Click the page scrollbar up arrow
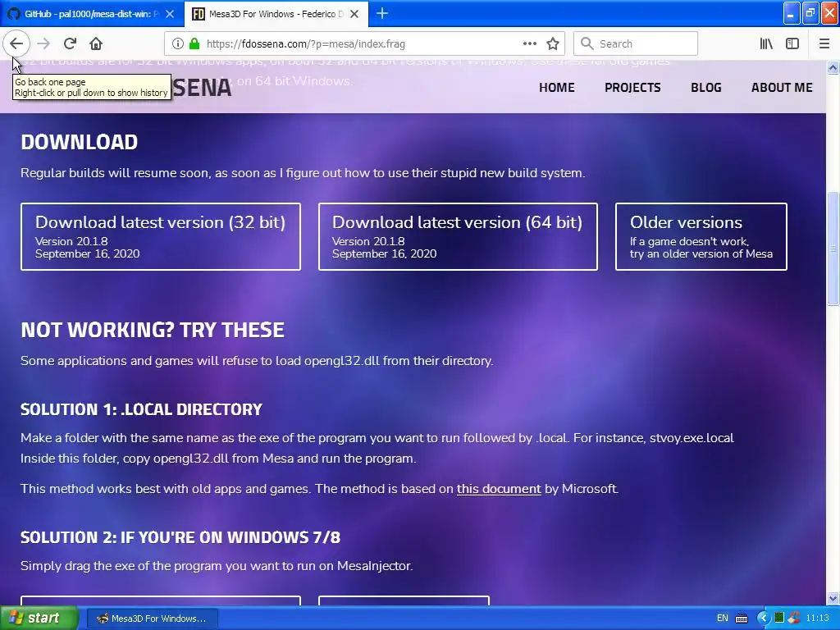840x630 pixels. pyautogui.click(x=833, y=67)
